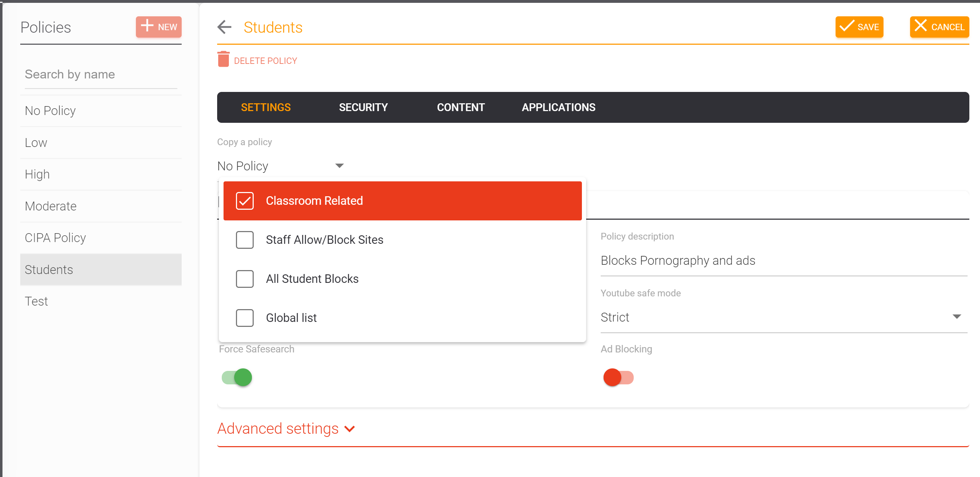Open the Copy a policy dropdown
The image size is (980, 477).
click(x=281, y=166)
